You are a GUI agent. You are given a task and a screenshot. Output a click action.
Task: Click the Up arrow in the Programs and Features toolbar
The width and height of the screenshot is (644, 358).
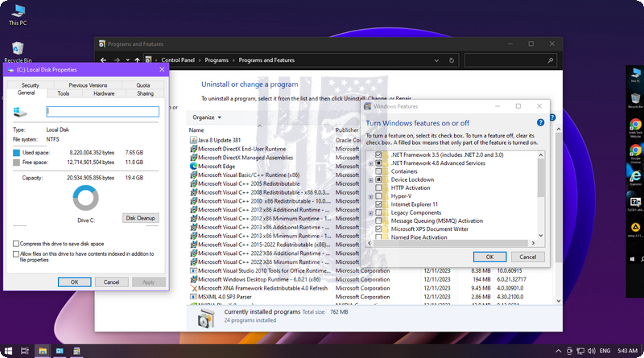tap(137, 60)
